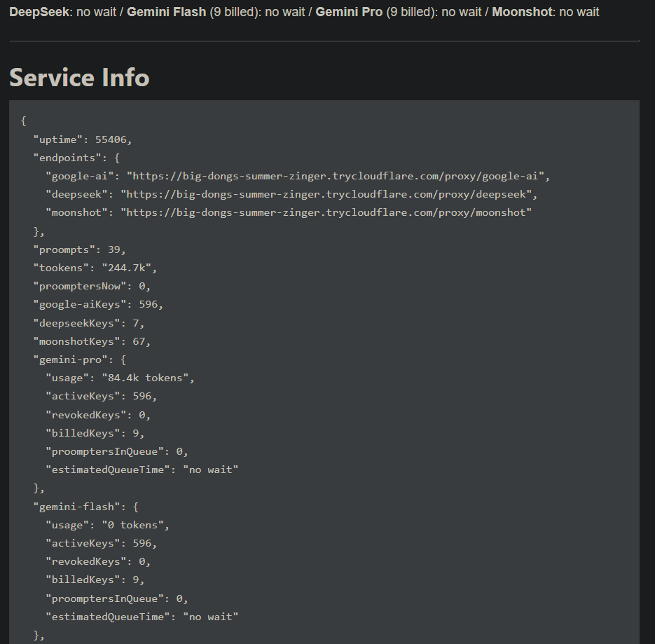Click "activeKeys": 596 under gemini-flash

click(x=102, y=543)
